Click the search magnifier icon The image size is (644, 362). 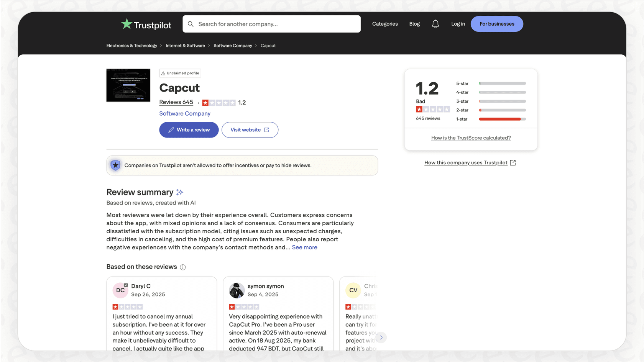click(191, 24)
